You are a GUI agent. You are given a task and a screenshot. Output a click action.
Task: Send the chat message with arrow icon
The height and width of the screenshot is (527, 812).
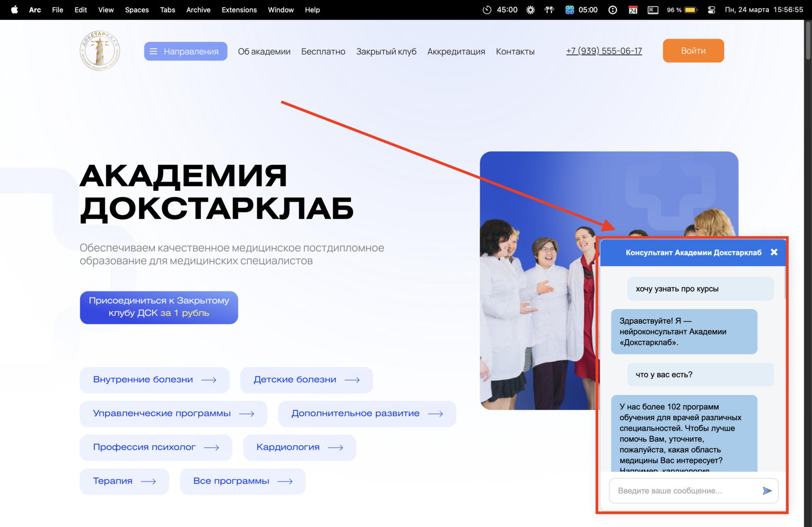[767, 491]
